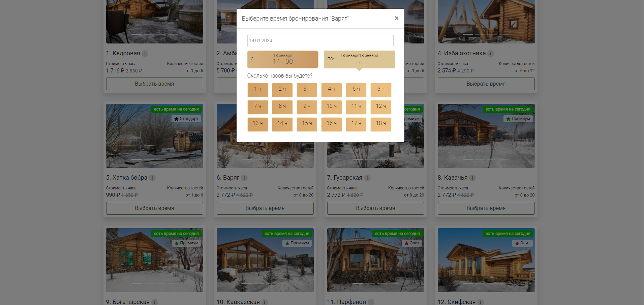Choose 13 ч duration
Image resolution: width=644 pixels, height=305 pixels.
pos(258,124)
